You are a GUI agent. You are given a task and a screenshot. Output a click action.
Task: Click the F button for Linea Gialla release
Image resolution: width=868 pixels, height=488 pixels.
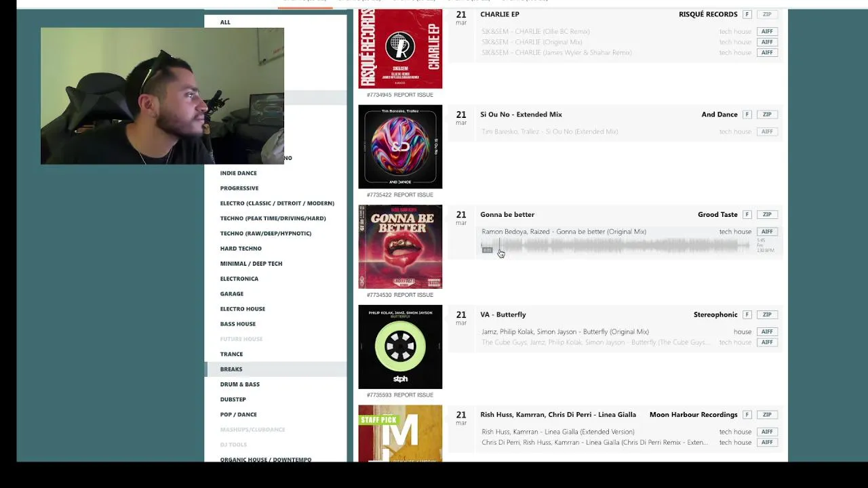coord(747,415)
